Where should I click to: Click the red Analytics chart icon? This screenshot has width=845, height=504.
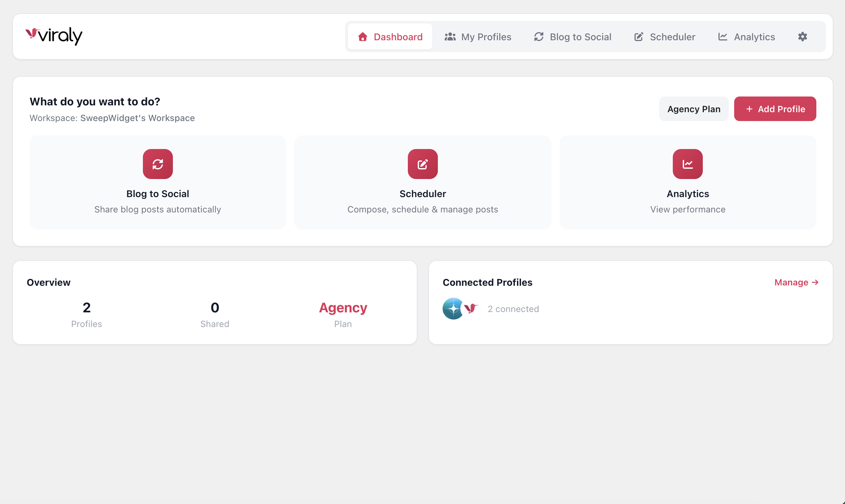point(688,164)
